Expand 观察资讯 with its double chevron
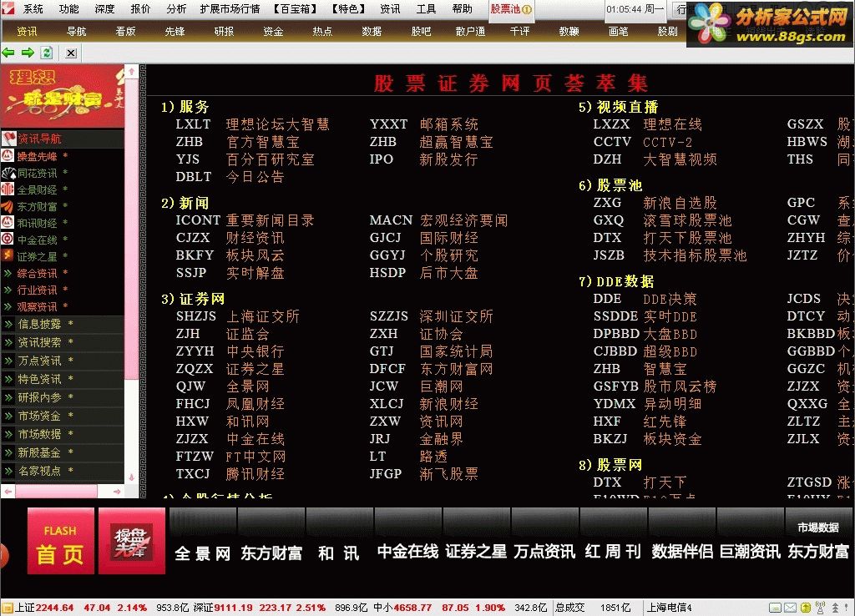The height and width of the screenshot is (616, 855). click(8, 307)
